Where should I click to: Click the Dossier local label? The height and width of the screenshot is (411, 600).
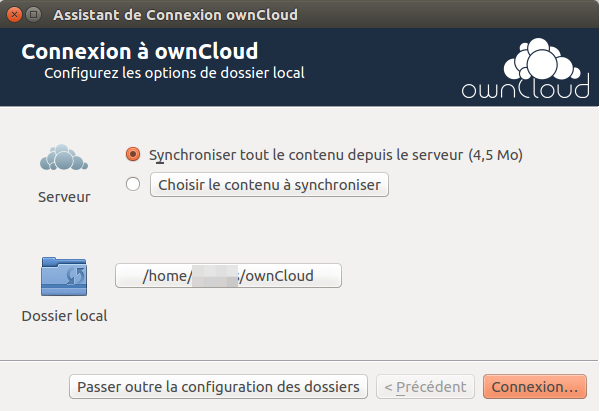point(64,316)
